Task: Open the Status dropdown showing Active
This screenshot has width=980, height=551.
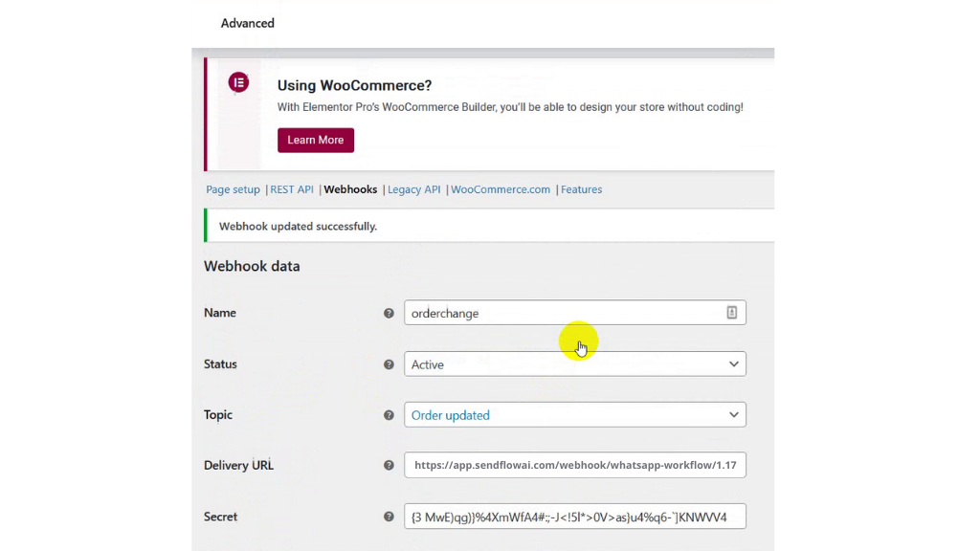Action: pyautogui.click(x=575, y=364)
